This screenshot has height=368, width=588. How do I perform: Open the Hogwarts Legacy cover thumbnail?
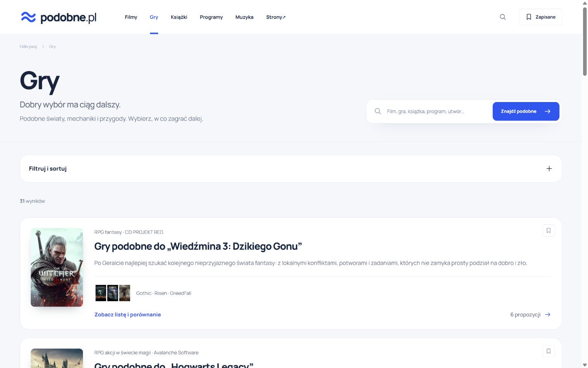pos(57,358)
